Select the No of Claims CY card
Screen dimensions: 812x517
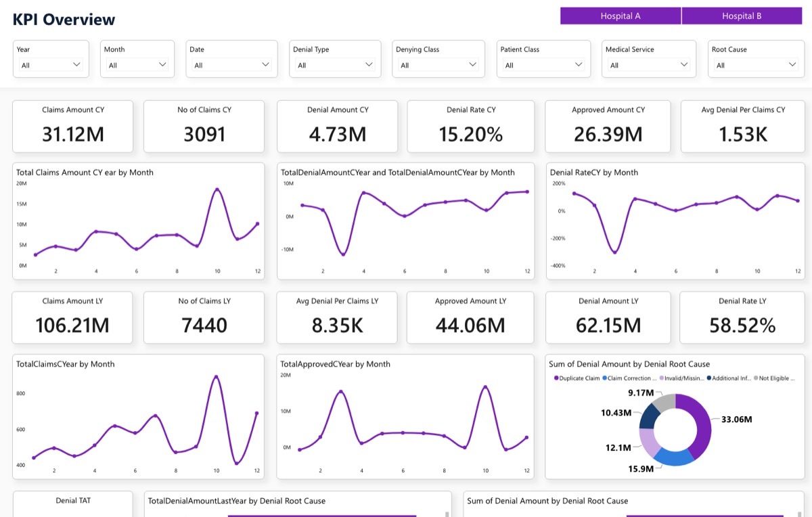tap(204, 127)
